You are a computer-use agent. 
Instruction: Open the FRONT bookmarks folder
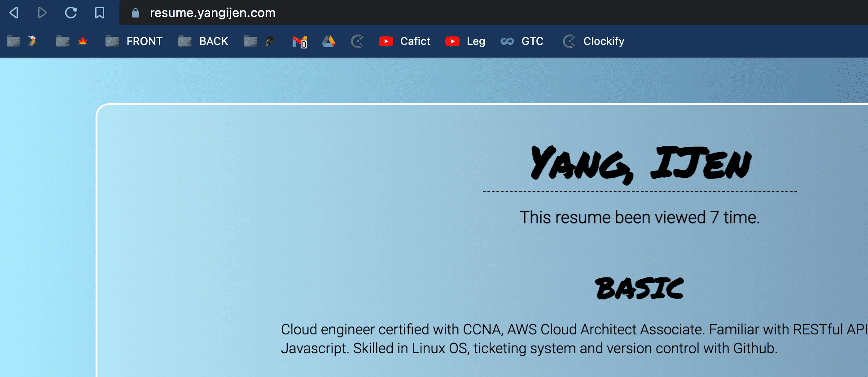(x=134, y=41)
